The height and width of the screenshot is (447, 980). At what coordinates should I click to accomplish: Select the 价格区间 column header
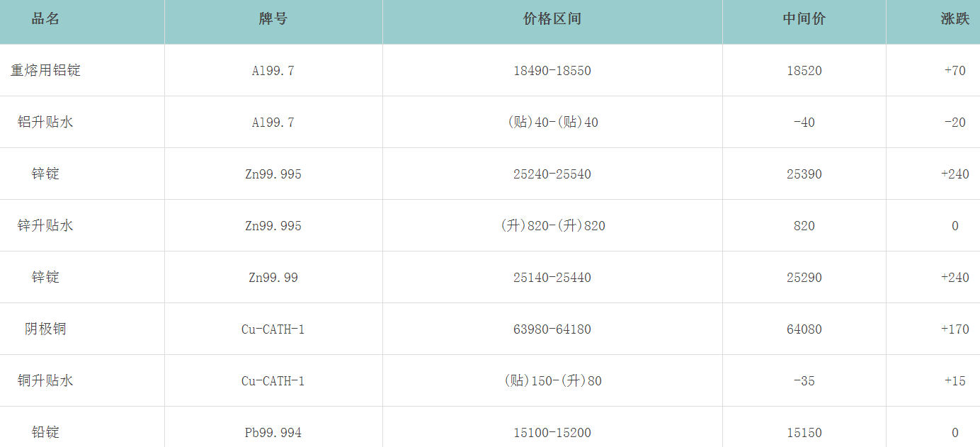[x=552, y=19]
